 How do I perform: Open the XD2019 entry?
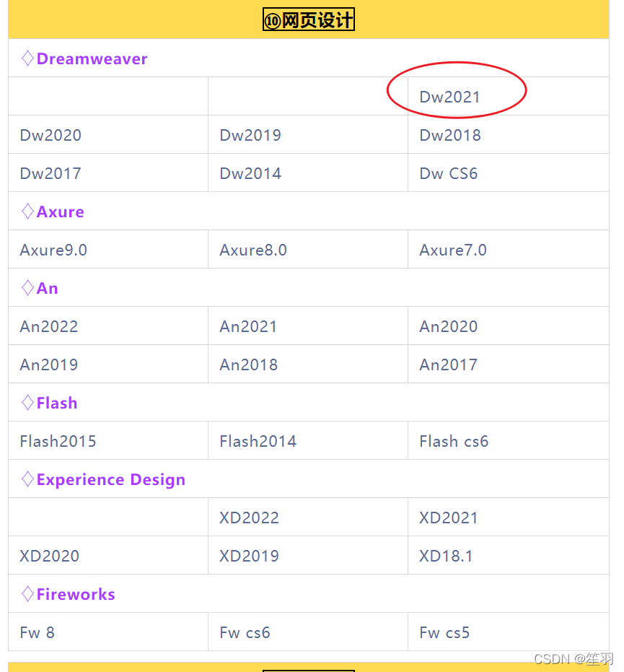(x=249, y=557)
